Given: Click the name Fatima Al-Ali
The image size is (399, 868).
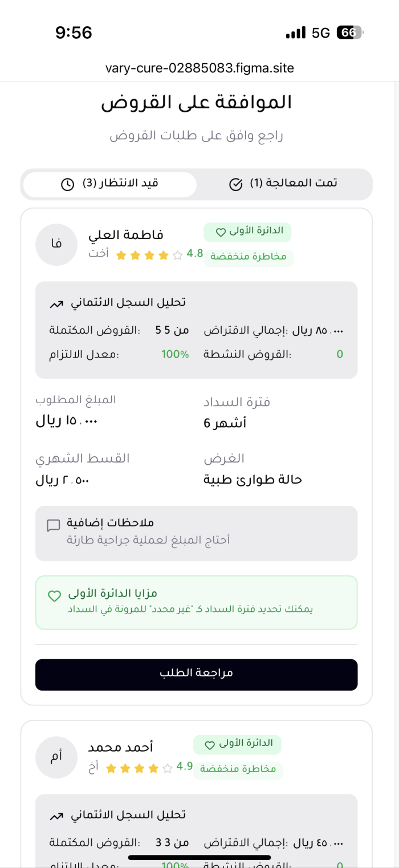Looking at the screenshot, I should pyautogui.click(x=125, y=235).
